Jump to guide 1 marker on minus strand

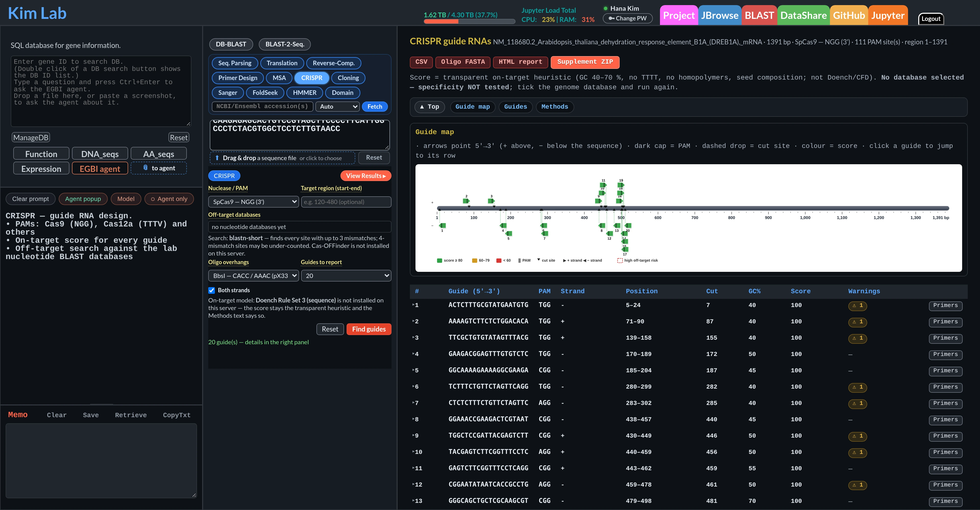pos(442,226)
